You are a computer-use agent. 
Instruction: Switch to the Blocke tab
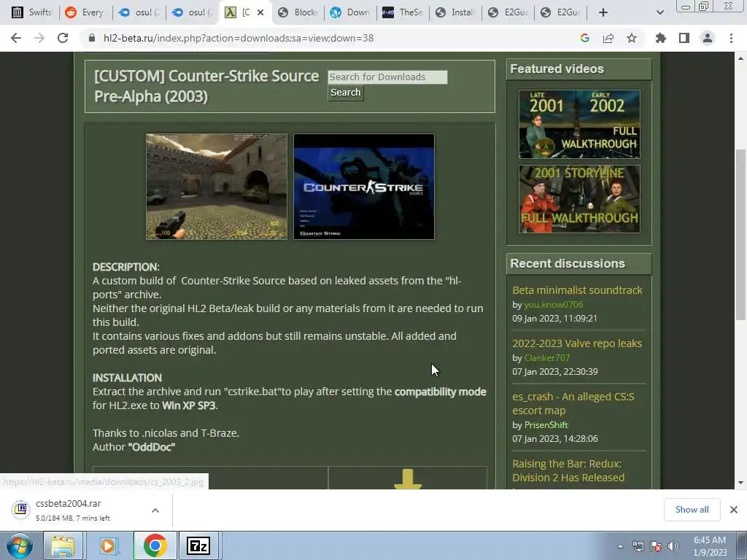(x=298, y=12)
